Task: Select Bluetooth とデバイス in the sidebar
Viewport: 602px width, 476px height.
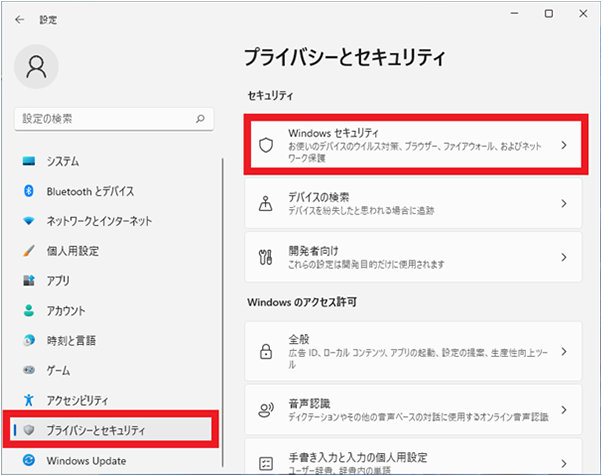Action: tap(90, 191)
